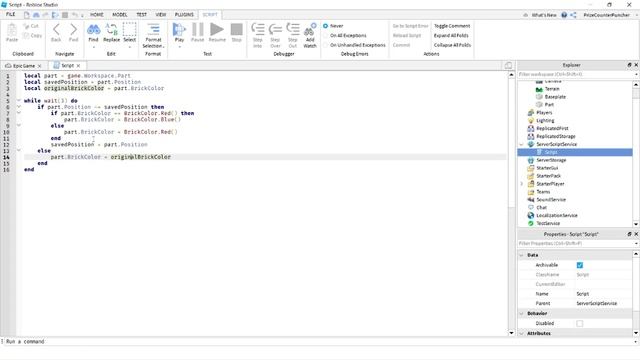Click the editor layout icon above code scrollbar
640x360 pixels.
pos(508,65)
